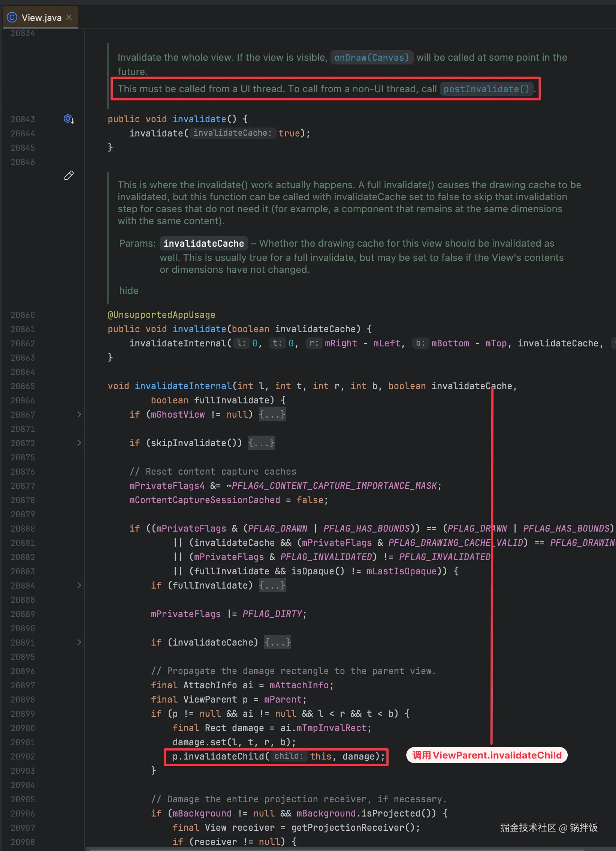Unfold the {...} placeholder after if (fullInvalidate)
616x851 pixels.
[272, 586]
